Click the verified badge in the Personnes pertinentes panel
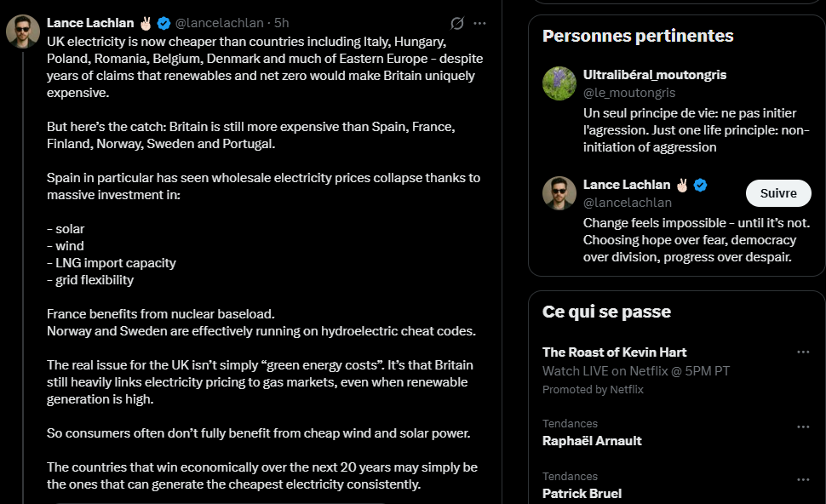This screenshot has width=826, height=504. (x=700, y=185)
